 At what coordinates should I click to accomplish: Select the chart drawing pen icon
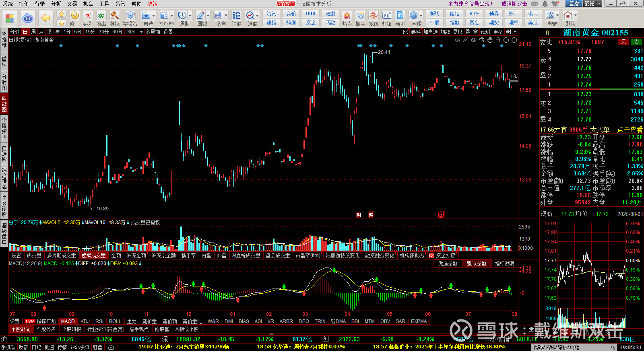coord(466,40)
